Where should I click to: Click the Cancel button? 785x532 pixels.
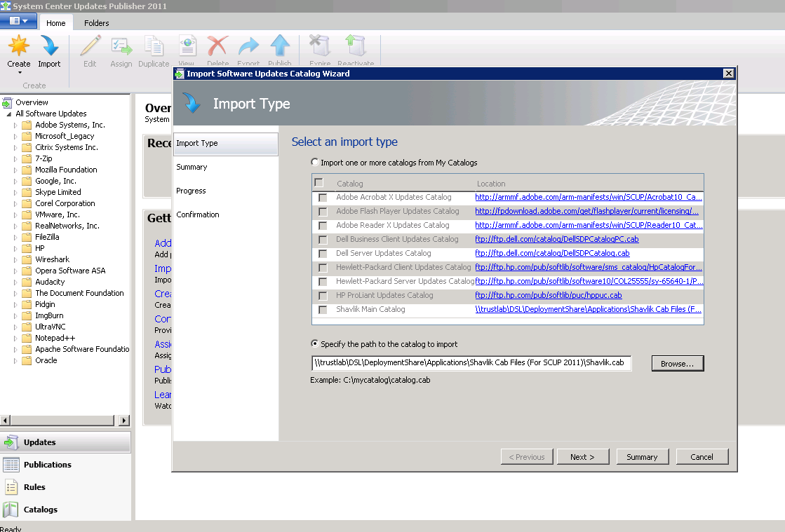(702, 456)
